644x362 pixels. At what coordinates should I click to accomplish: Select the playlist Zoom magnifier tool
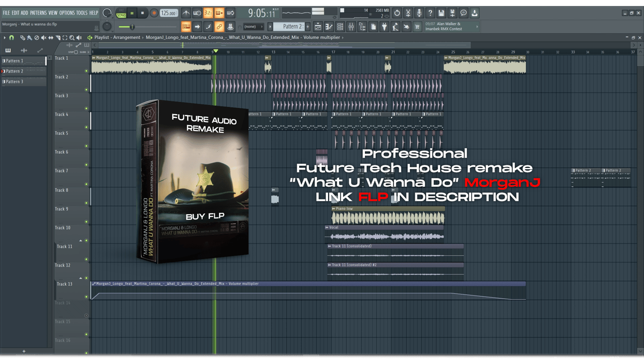click(72, 38)
